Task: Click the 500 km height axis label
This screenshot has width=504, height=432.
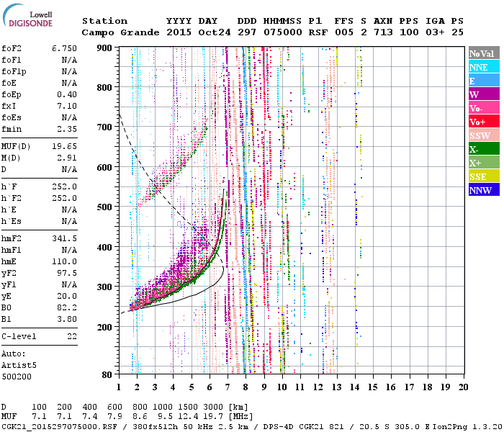Action: [x=104, y=207]
